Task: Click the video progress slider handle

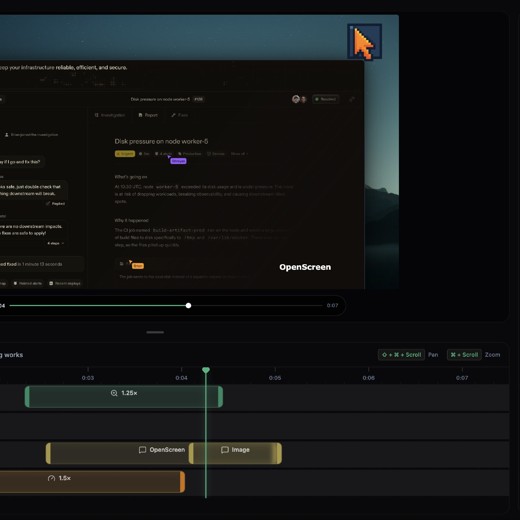Action: pyautogui.click(x=188, y=305)
